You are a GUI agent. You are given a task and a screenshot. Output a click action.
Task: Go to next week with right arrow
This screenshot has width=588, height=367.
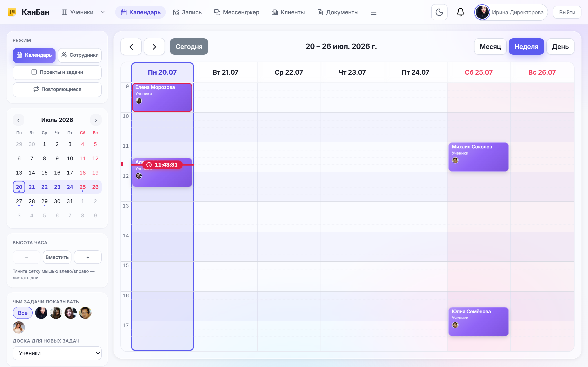tap(154, 47)
